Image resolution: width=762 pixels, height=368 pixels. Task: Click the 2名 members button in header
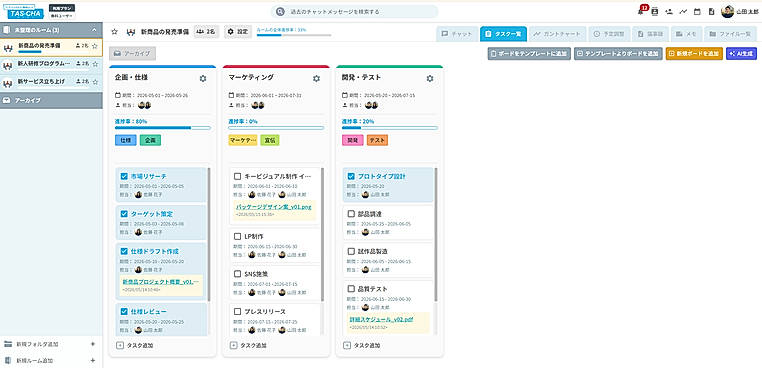click(206, 32)
